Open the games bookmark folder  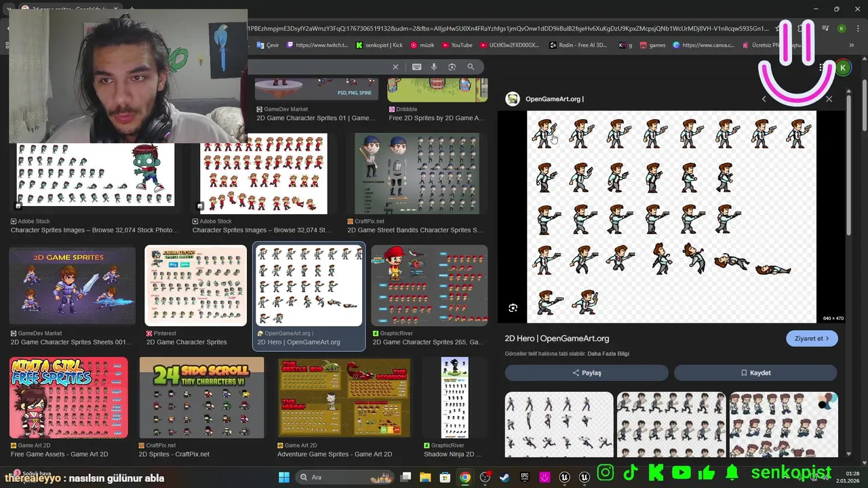[652, 45]
